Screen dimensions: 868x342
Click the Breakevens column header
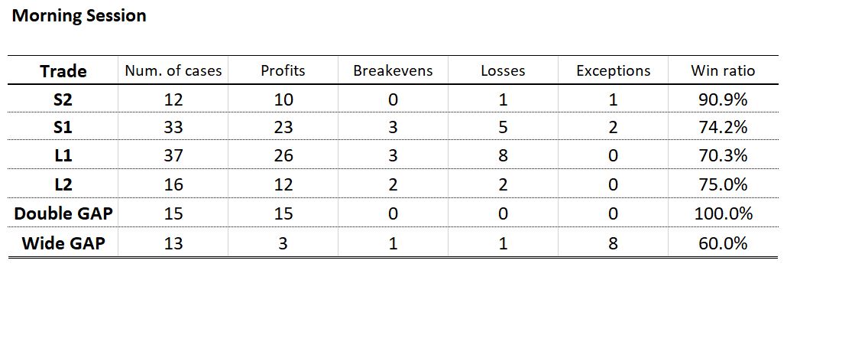(x=393, y=71)
